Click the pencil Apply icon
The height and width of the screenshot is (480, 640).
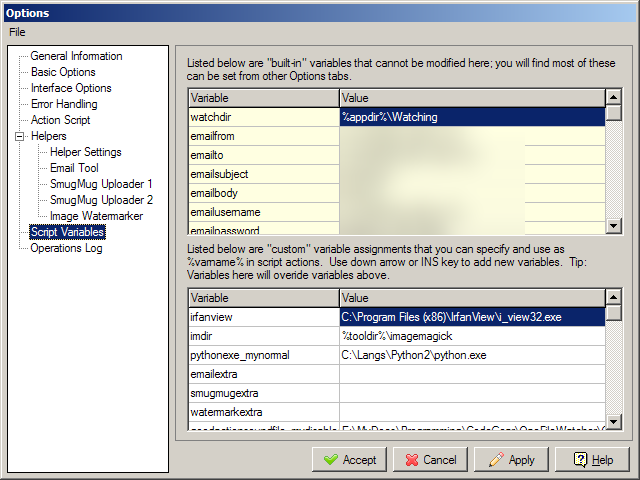496,460
